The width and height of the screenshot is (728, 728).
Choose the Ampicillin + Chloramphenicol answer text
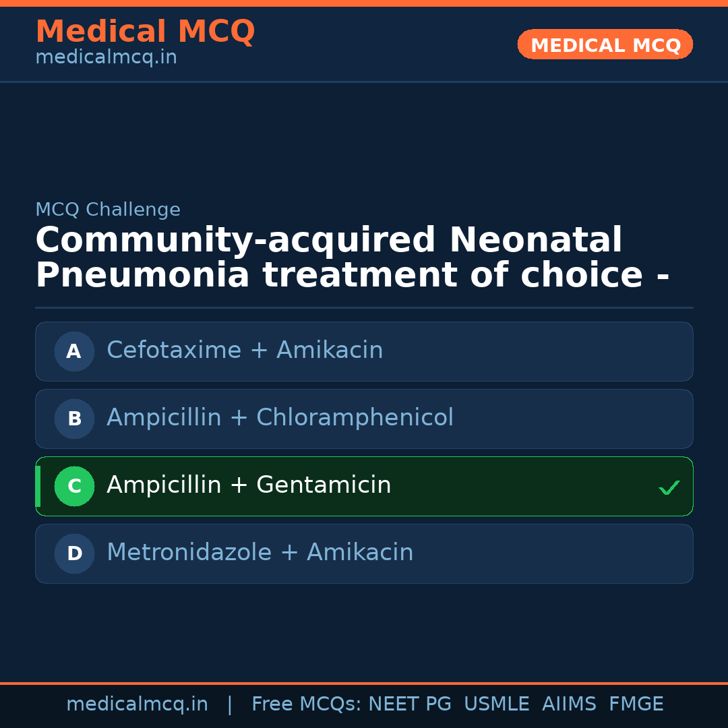pos(280,418)
